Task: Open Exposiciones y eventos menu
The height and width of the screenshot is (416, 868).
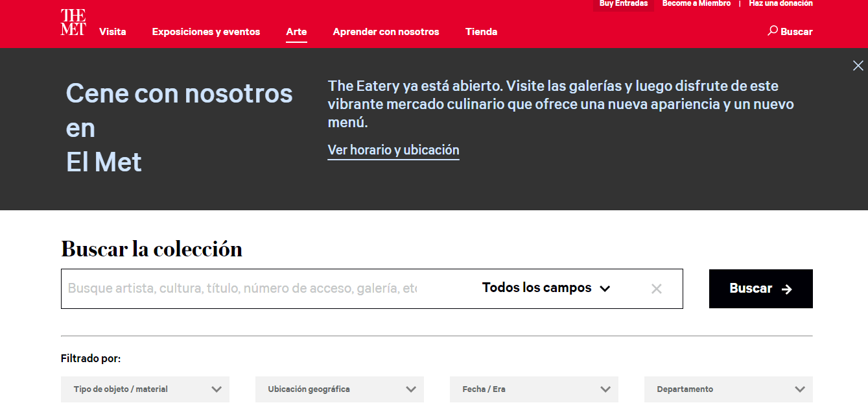Action: pos(206,31)
